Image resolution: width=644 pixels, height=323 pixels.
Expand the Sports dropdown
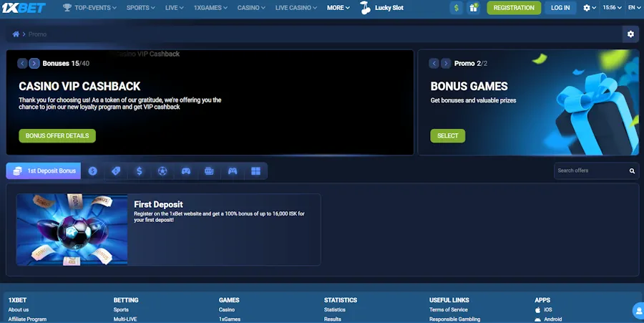pyautogui.click(x=140, y=8)
